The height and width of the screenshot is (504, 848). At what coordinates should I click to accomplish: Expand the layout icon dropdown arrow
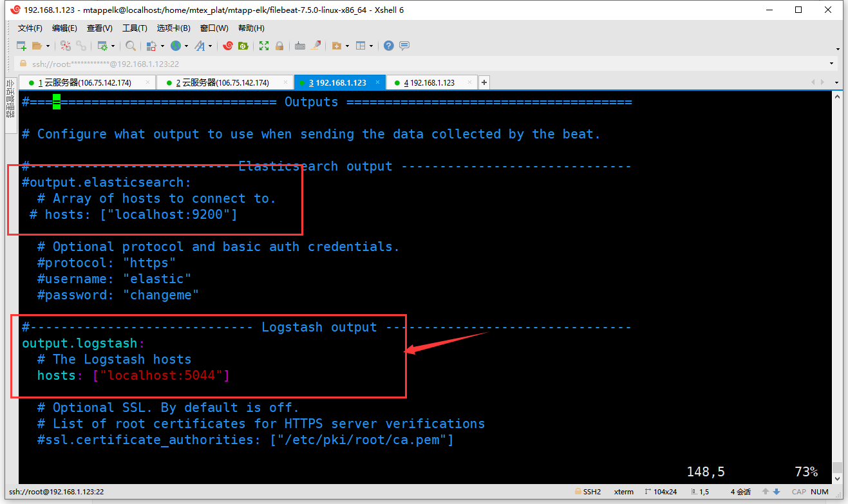(371, 46)
